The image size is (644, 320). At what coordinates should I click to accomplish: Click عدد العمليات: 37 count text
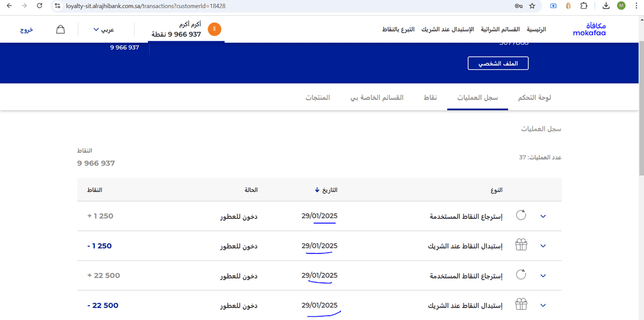(540, 157)
